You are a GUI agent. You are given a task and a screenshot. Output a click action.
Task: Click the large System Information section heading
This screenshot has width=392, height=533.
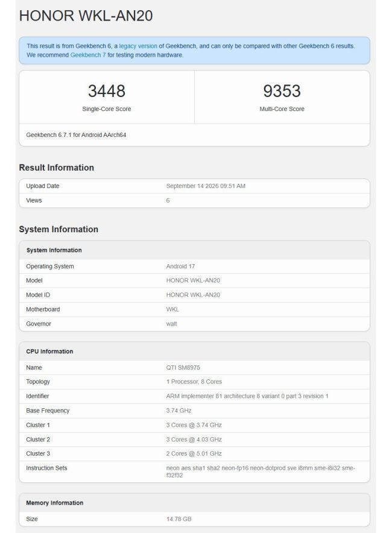58,229
